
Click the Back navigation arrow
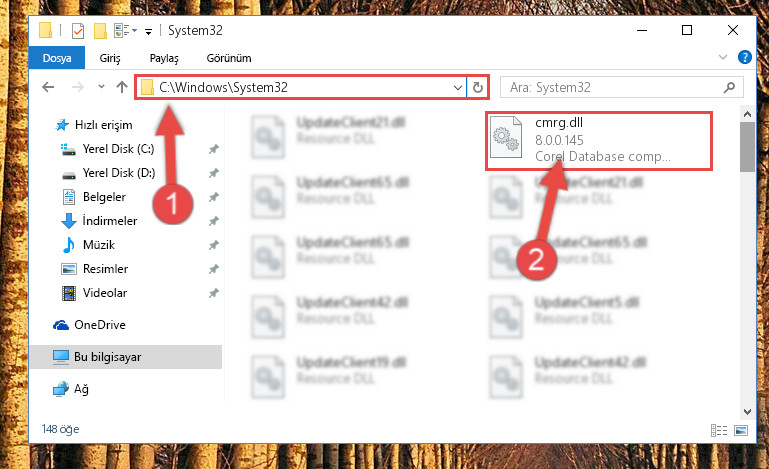click(48, 87)
